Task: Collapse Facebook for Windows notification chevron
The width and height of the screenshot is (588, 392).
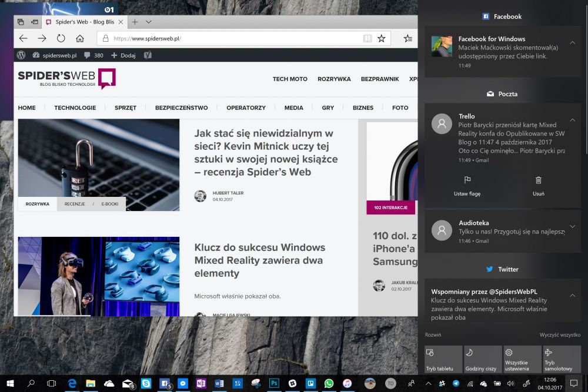Action: tap(573, 43)
